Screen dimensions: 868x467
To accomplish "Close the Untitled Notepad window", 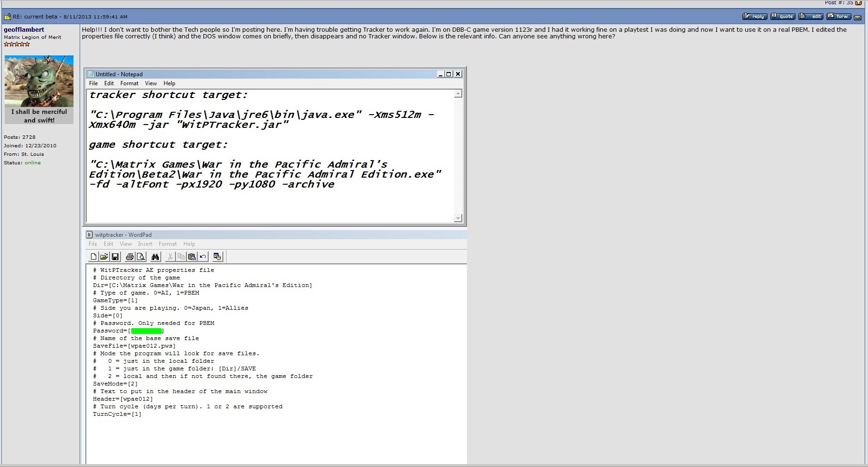I will 458,74.
